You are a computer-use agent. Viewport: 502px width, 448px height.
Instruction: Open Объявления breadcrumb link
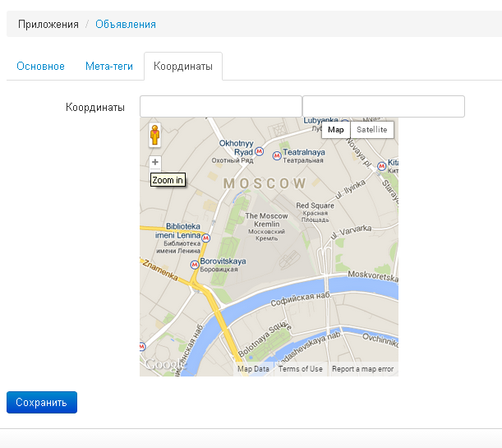[x=126, y=25]
